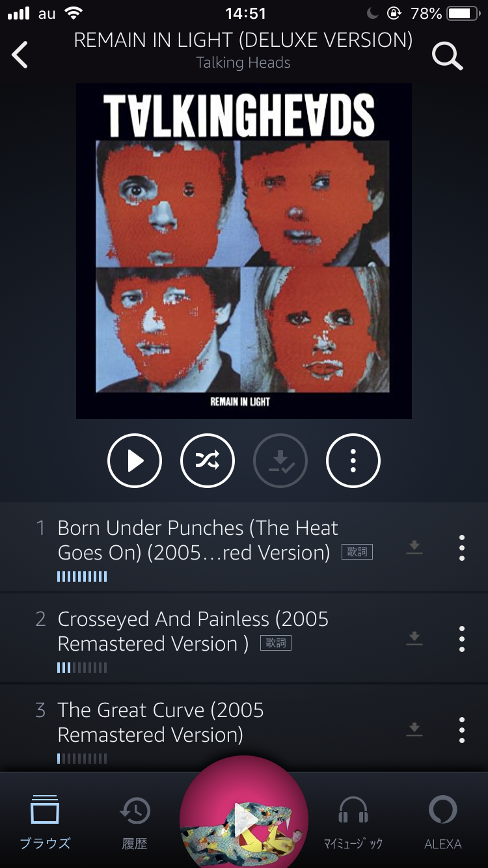Show lyrics badge for Born Under Punches
488x868 pixels.
pos(357,552)
